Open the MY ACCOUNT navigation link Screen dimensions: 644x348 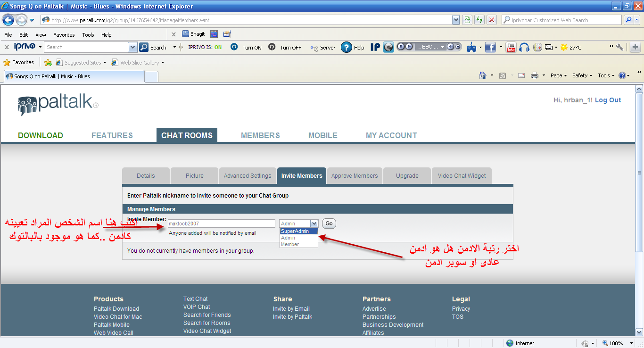tap(391, 135)
